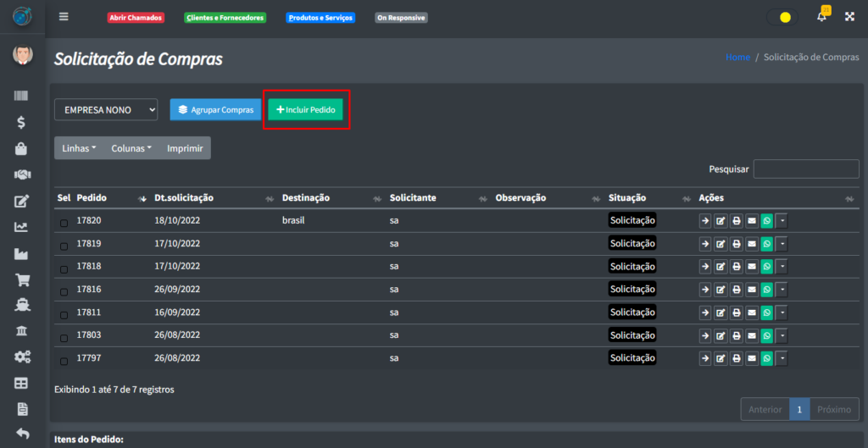Click the WhatsApp icon for order 17820
This screenshot has width=868, height=448.
pyautogui.click(x=767, y=221)
